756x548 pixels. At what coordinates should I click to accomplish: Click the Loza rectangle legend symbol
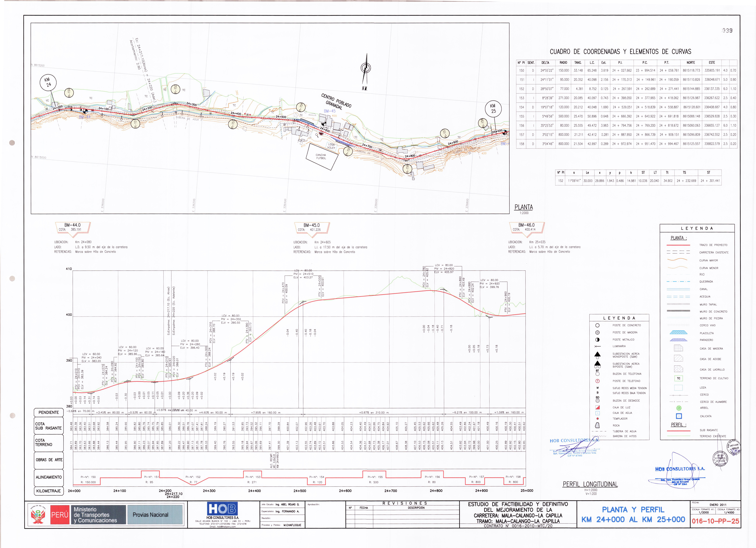[678, 388]
